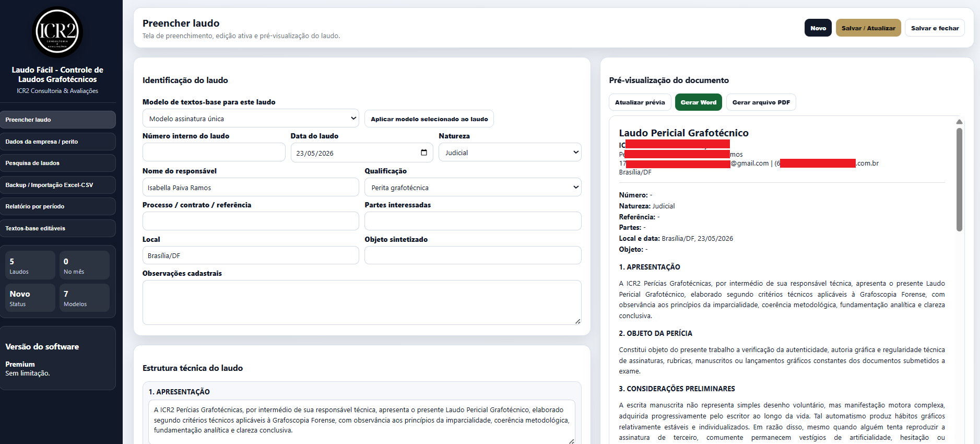This screenshot has width=980, height=444.
Task: Open Backup / Importação Excel-CSV
Action: click(x=58, y=185)
